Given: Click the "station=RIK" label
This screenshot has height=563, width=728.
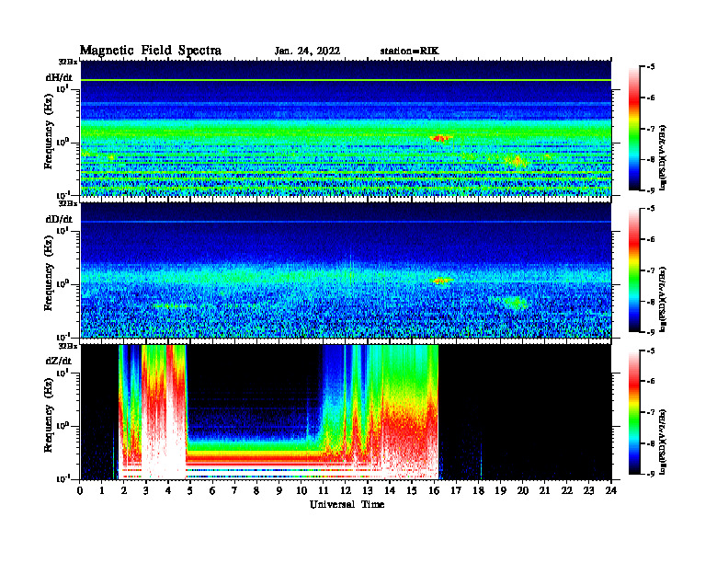Looking at the screenshot, I should pos(409,51).
